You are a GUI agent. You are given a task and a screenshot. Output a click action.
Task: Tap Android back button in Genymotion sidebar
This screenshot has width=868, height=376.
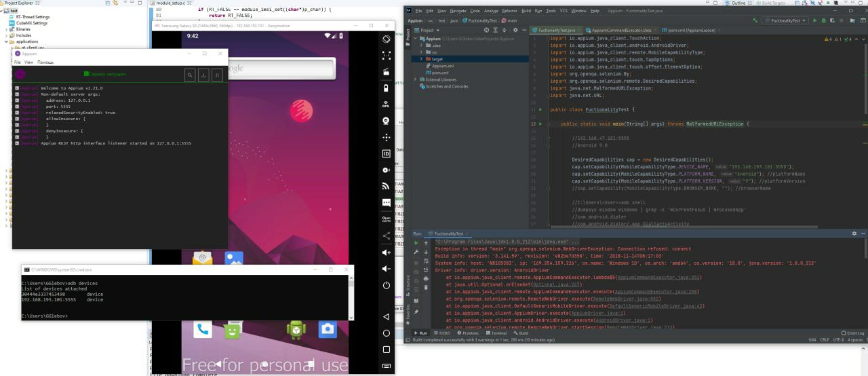[386, 317]
